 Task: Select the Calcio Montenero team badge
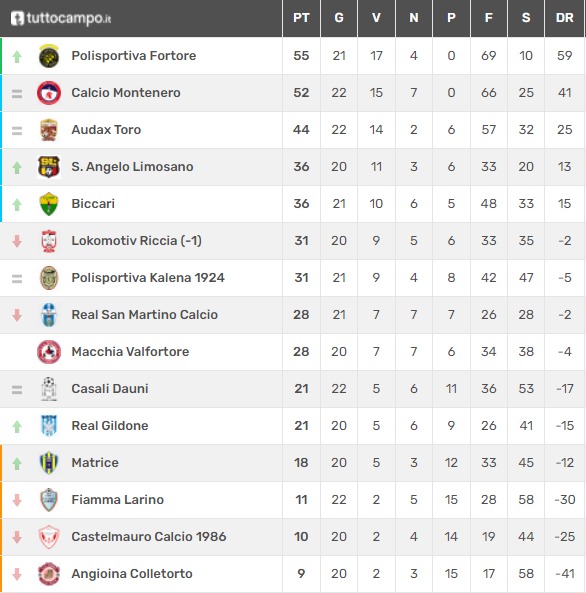tap(49, 93)
